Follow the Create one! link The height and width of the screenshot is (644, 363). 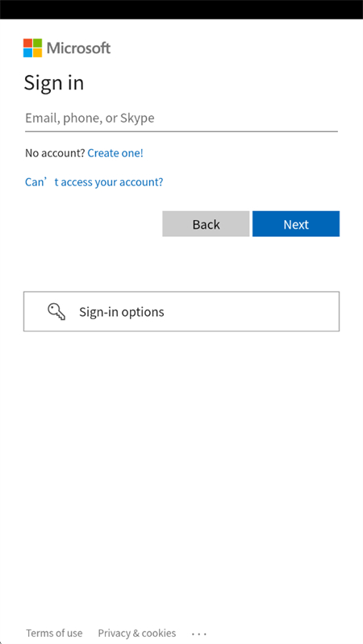pos(115,153)
